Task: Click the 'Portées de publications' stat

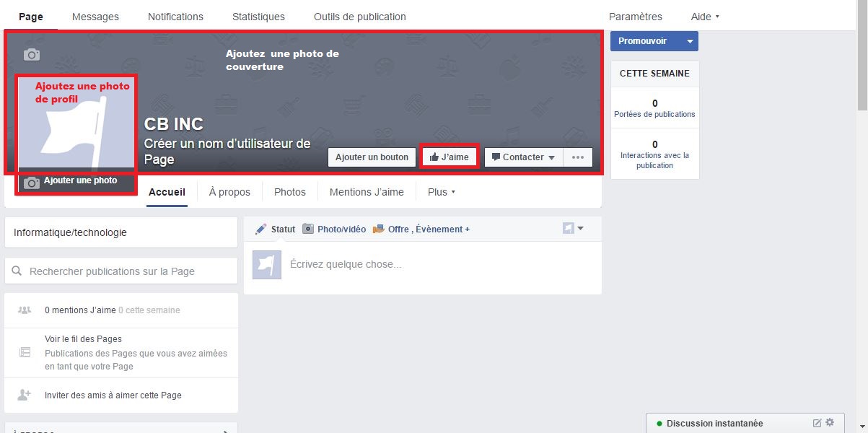Action: pyautogui.click(x=654, y=108)
